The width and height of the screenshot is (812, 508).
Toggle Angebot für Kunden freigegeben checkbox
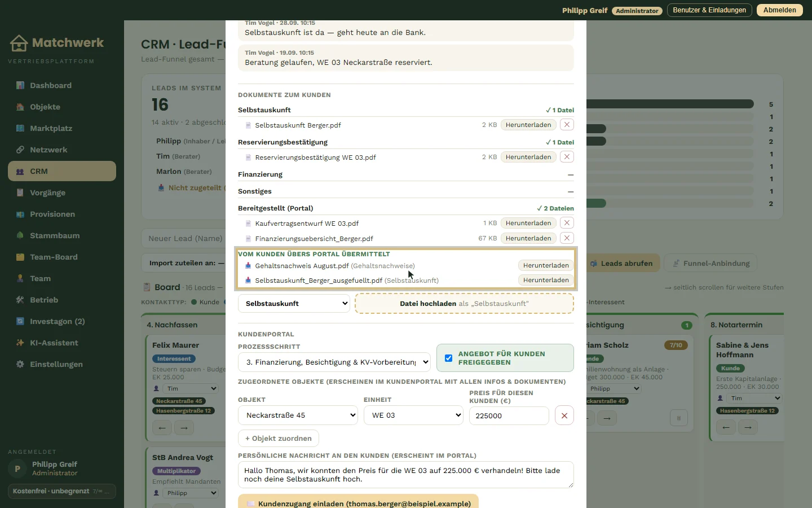pos(449,358)
